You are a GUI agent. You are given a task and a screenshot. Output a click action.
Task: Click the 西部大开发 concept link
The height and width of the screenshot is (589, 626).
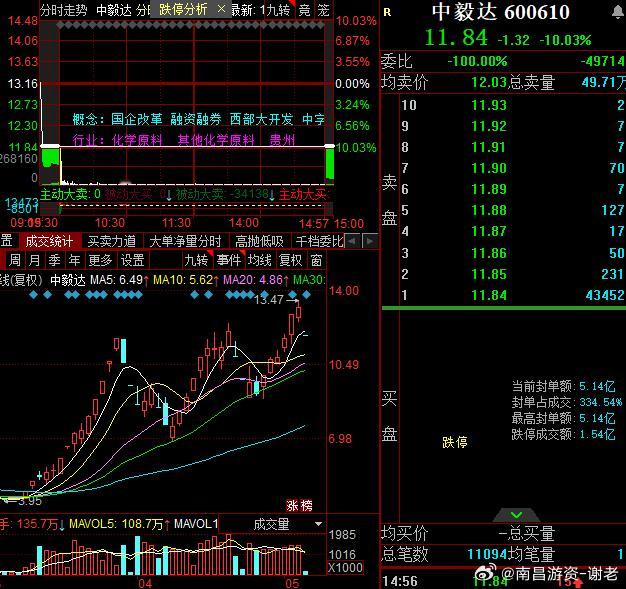point(261,119)
